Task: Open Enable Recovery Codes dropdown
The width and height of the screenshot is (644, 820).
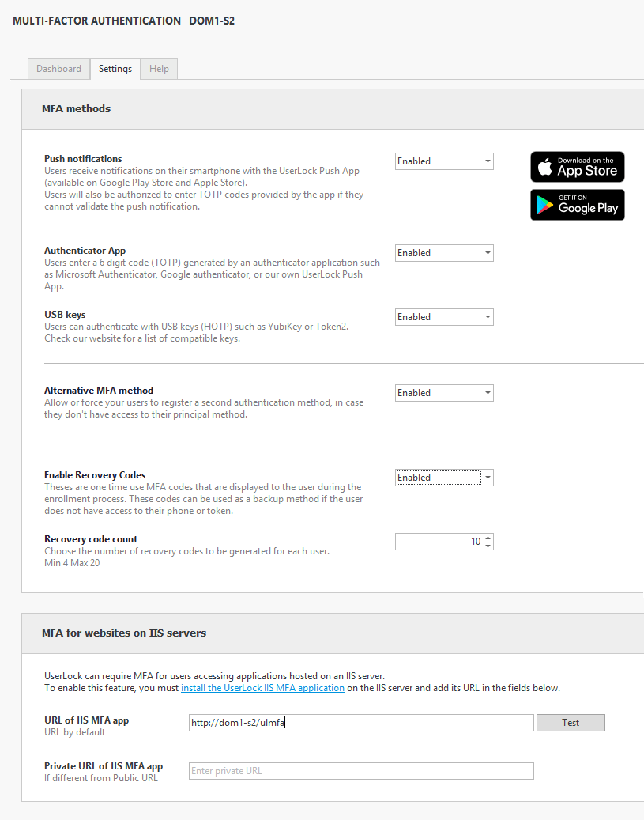Action: pos(444,478)
